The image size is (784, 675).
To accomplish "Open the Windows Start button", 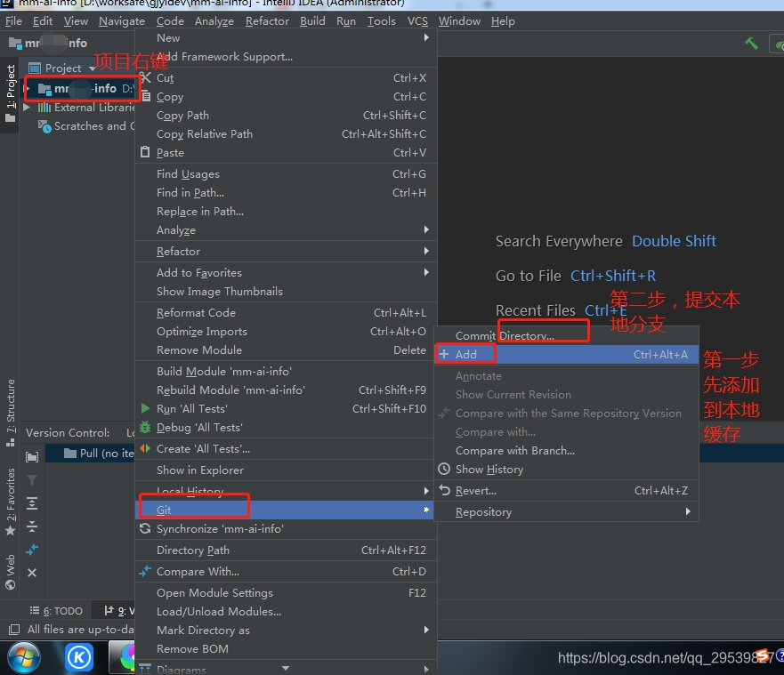I will pos(23,657).
